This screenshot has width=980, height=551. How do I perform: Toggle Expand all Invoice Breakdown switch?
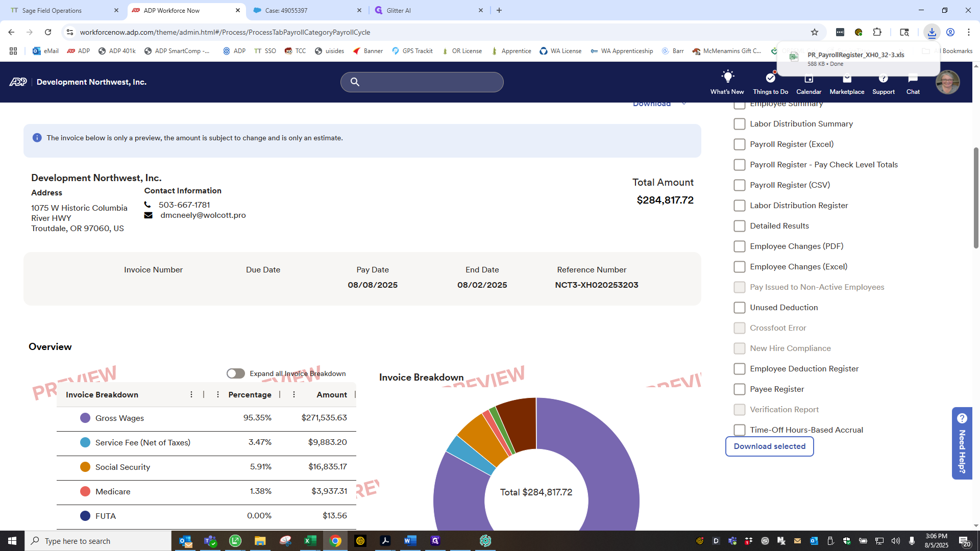tap(235, 373)
